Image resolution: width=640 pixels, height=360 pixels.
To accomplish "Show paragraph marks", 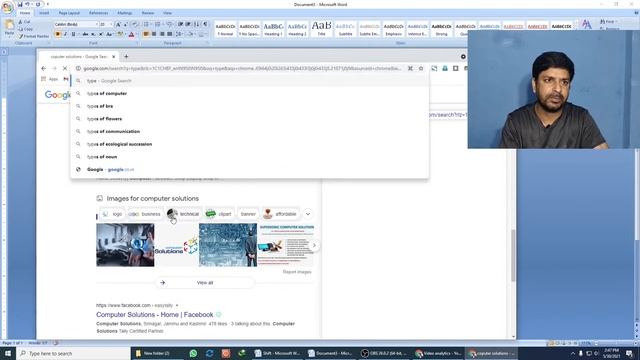I will tap(205, 24).
